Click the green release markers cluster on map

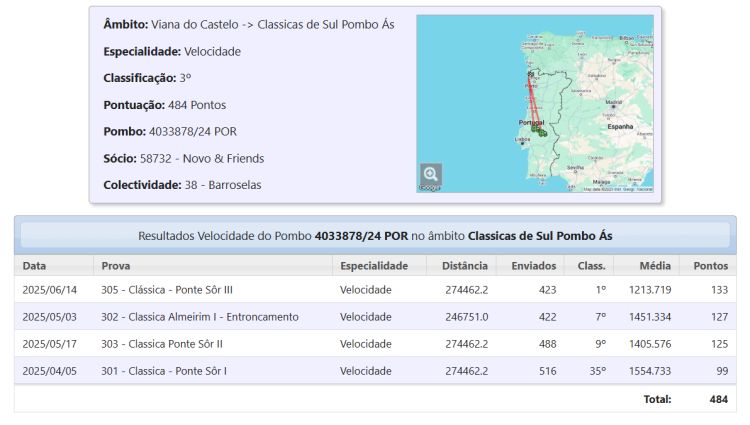pyautogui.click(x=539, y=130)
